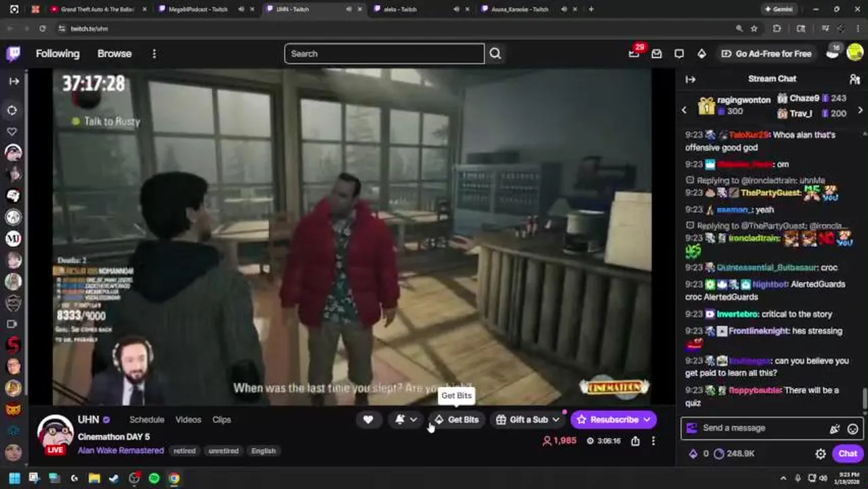The width and height of the screenshot is (868, 489).
Task: Bookmark this page with the star icon
Action: [754, 29]
